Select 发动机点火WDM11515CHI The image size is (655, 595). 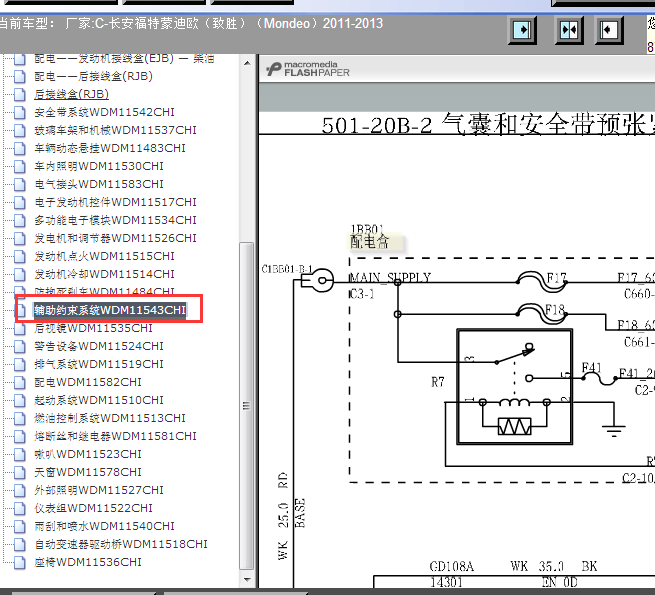tap(104, 256)
